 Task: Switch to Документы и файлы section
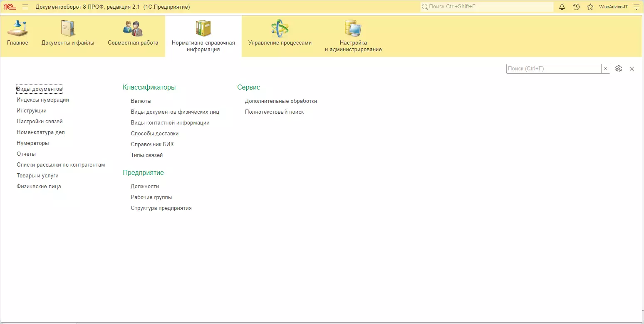(68, 36)
